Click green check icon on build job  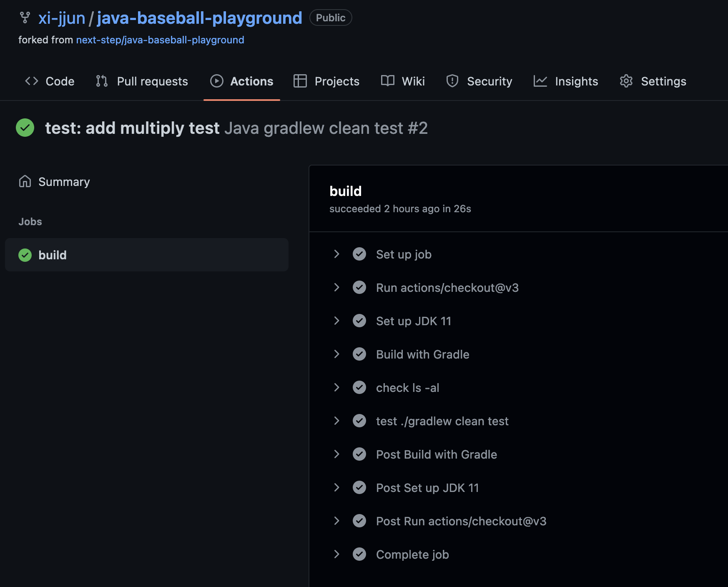25,255
